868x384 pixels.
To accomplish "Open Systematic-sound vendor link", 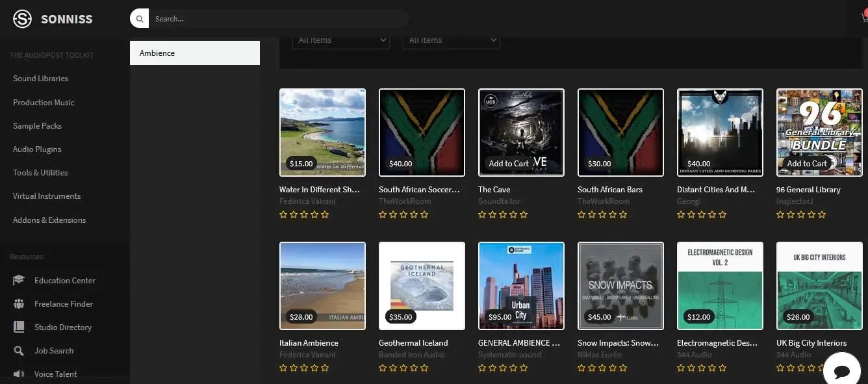I will pyautogui.click(x=509, y=355).
